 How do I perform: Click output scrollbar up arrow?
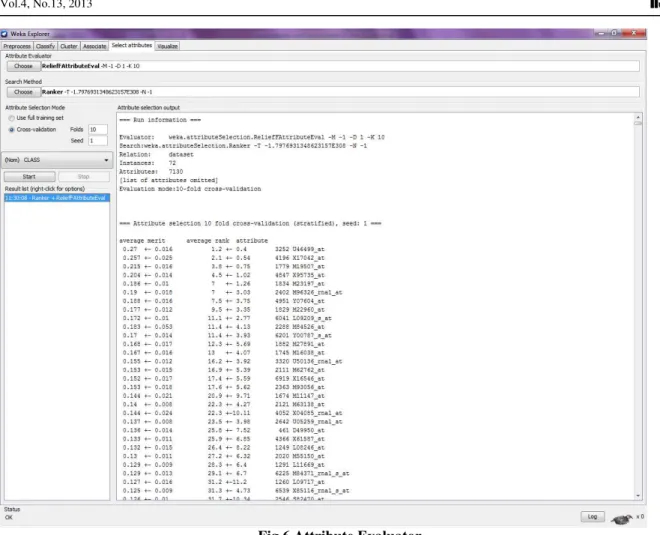[638, 117]
